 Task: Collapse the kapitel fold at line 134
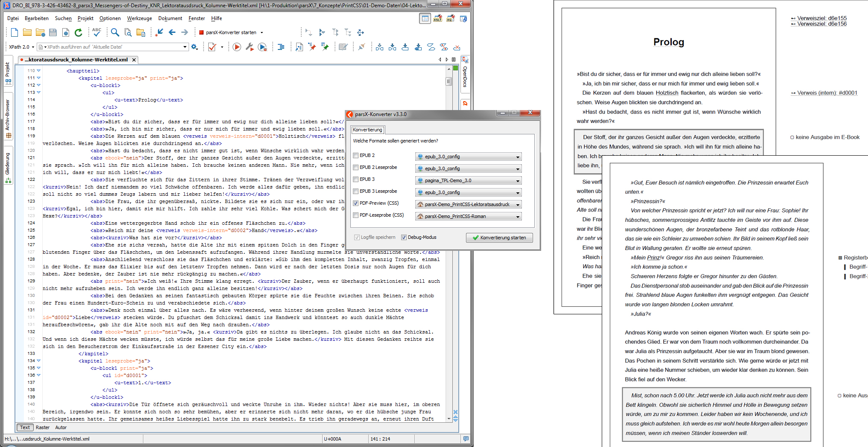tap(39, 361)
